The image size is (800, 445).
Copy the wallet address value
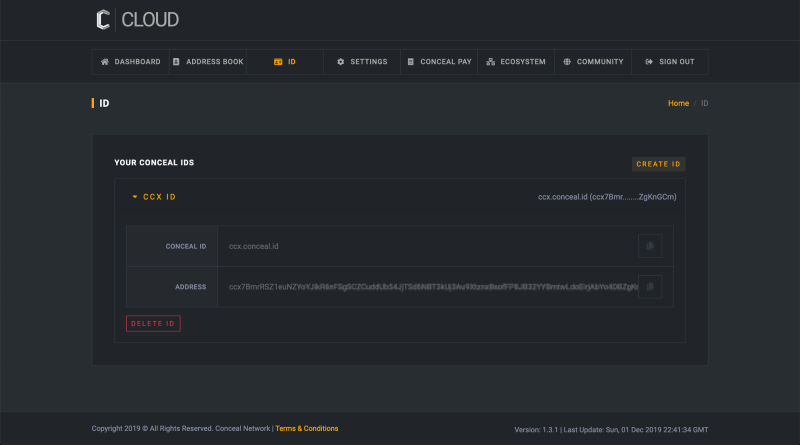click(x=650, y=287)
